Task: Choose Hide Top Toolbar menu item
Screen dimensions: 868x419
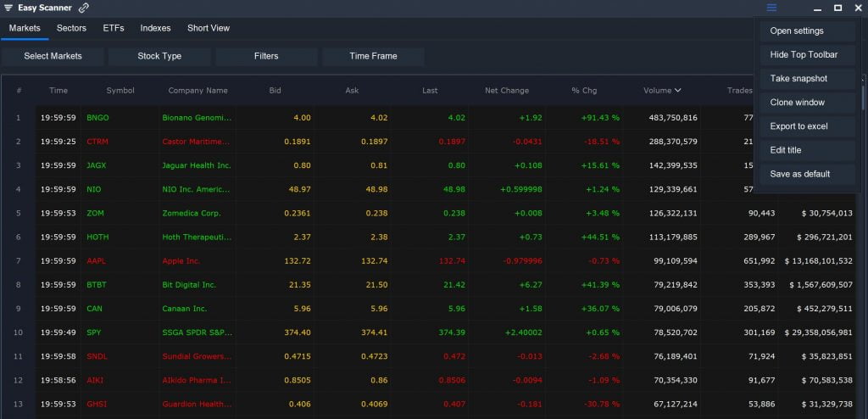Action: coord(807,55)
